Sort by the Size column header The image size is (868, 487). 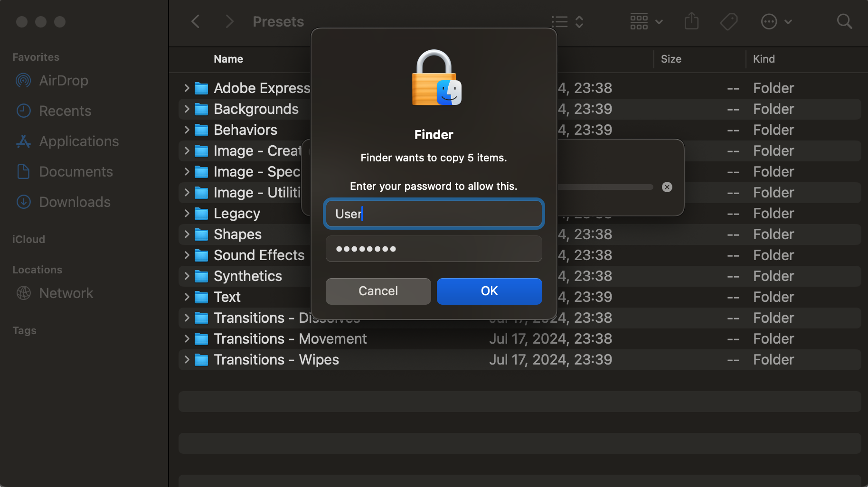671,59
